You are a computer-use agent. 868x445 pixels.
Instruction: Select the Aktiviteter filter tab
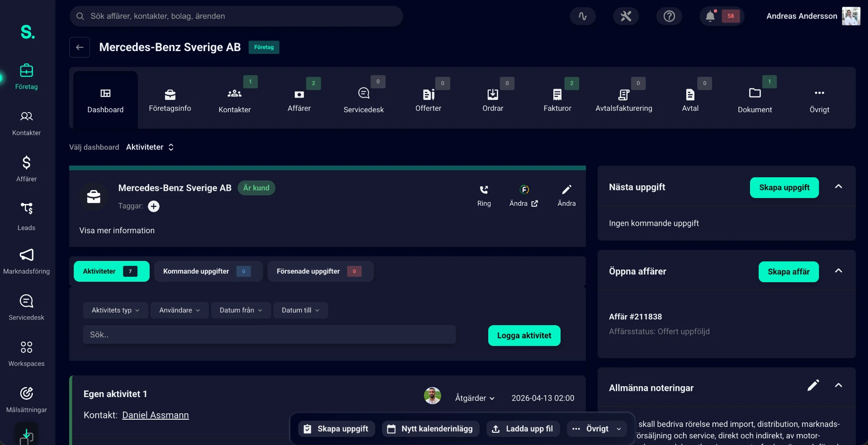tap(112, 271)
